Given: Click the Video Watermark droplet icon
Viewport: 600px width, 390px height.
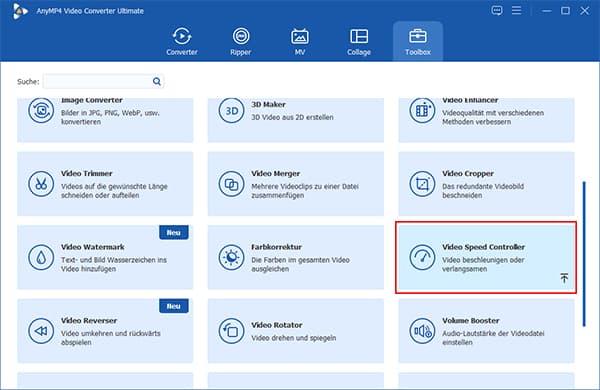Looking at the screenshot, I should [41, 257].
